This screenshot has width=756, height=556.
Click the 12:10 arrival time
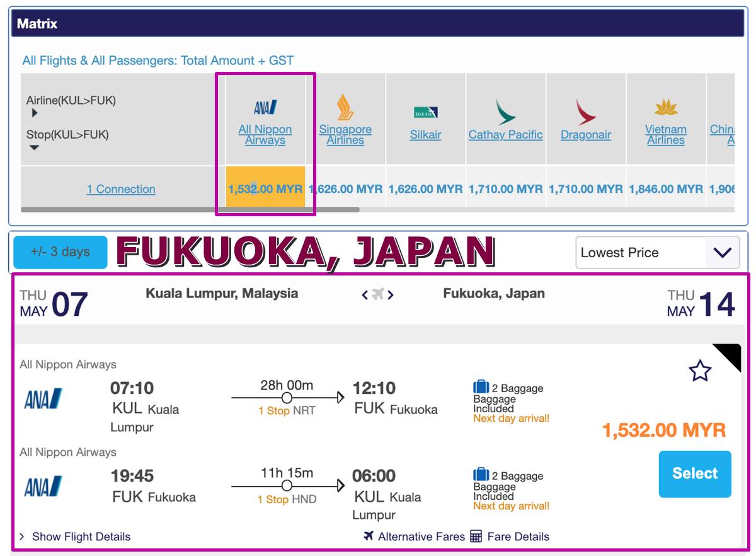point(375,388)
